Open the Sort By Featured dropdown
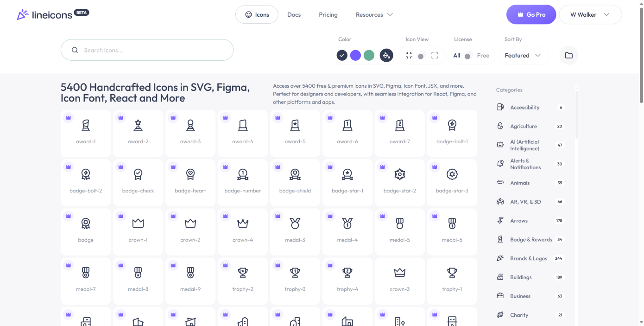Screen dimensions: 644x326 tap(523, 56)
